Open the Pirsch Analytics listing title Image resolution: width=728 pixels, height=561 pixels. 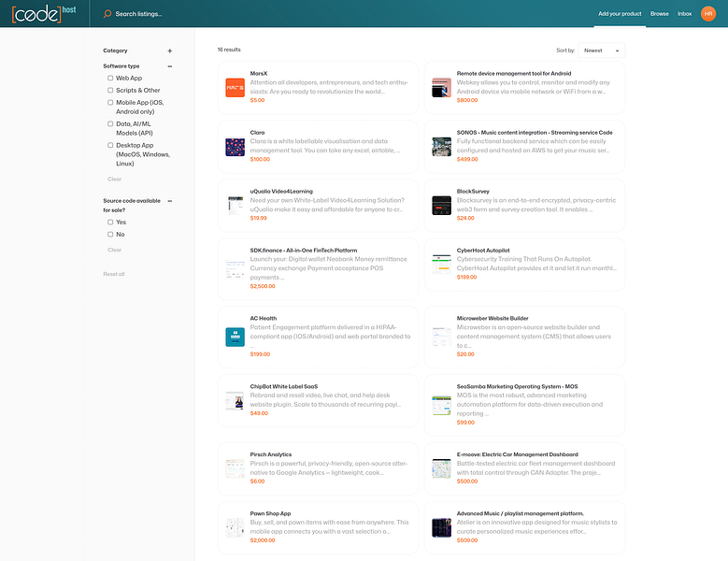(271, 454)
